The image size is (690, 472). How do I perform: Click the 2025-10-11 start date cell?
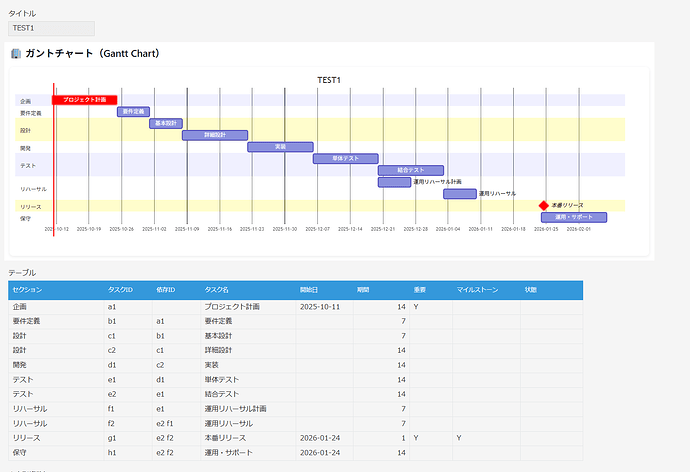click(324, 307)
